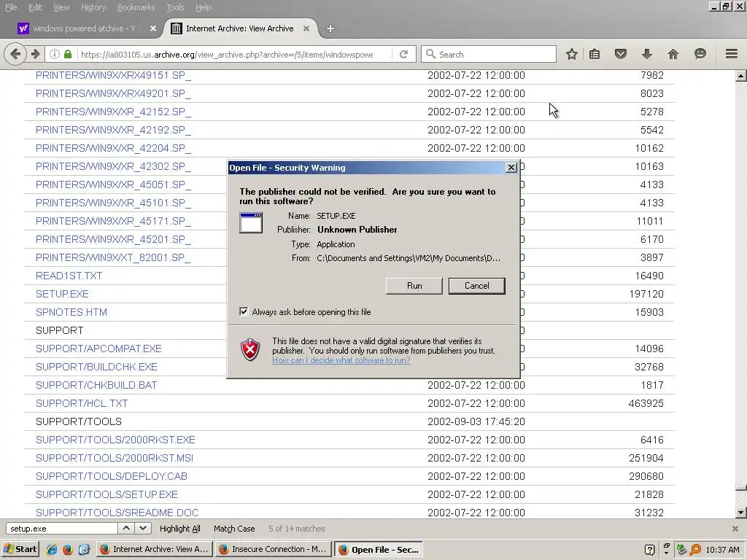This screenshot has height=560, width=747.
Task: Open the Tools menu
Action: click(x=175, y=7)
